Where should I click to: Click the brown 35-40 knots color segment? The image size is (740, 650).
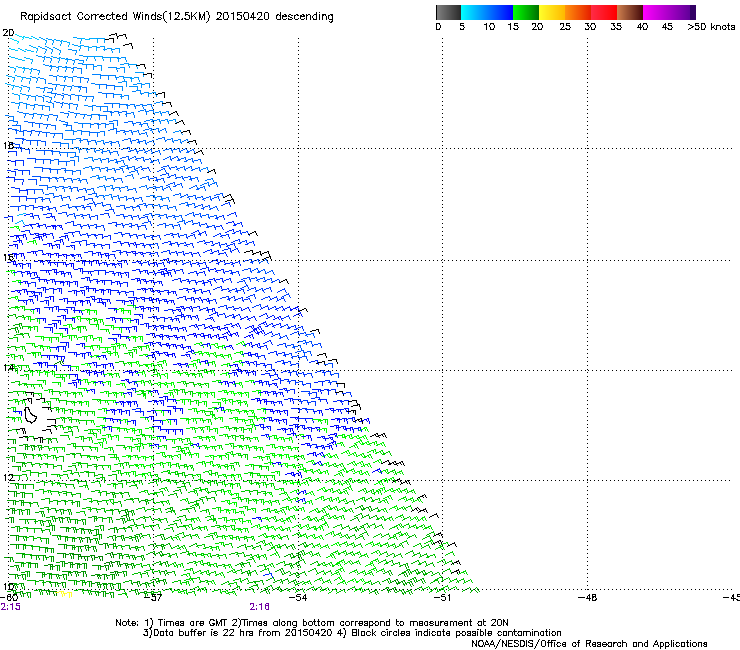click(x=630, y=12)
